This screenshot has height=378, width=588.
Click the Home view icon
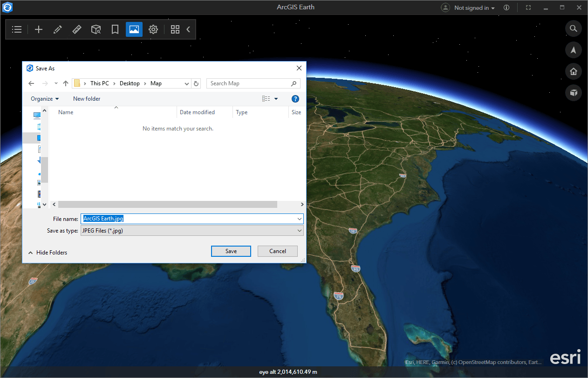[x=574, y=71]
